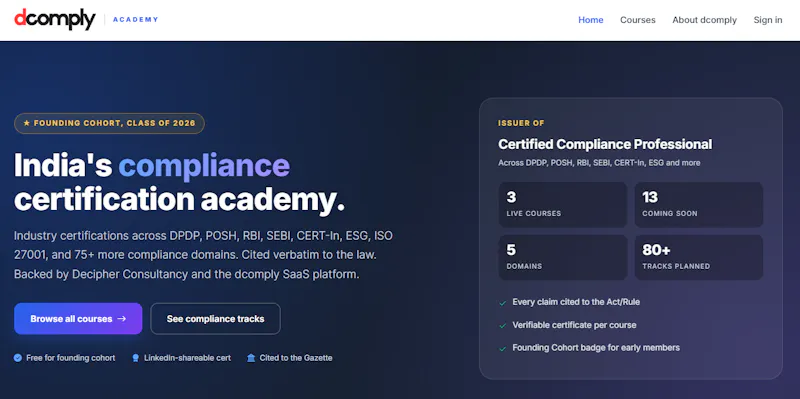Click the Founding Cohort, Class of 2026 badge
This screenshot has width=800, height=399.
(109, 123)
